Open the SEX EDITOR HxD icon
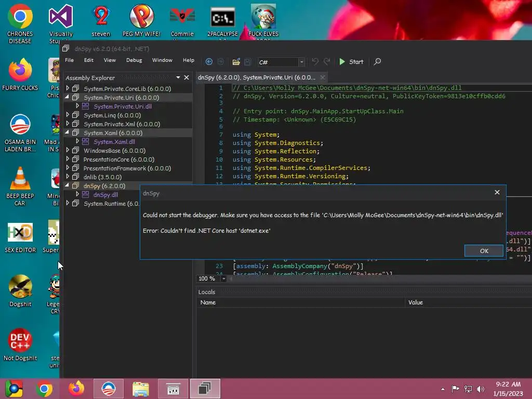 pos(20,237)
